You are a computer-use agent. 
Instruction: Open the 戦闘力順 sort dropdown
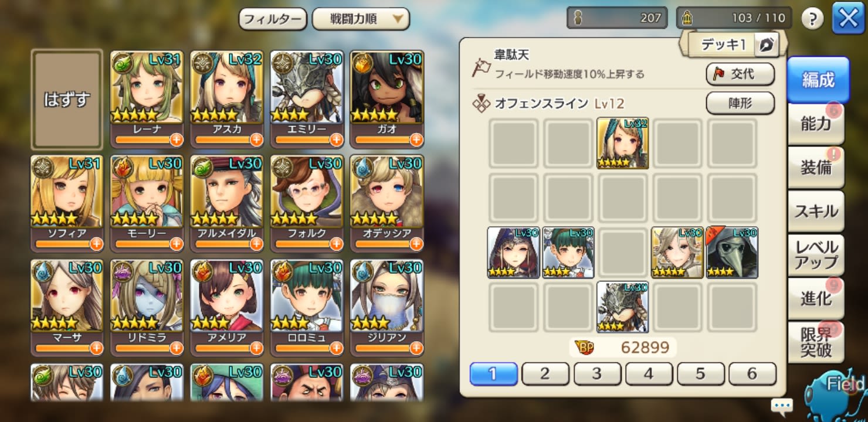(361, 19)
